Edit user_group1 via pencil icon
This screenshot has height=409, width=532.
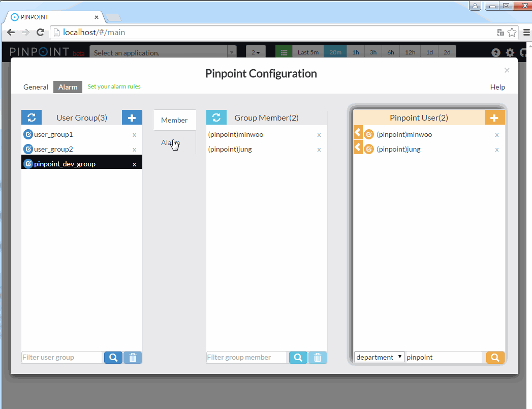pyautogui.click(x=28, y=135)
